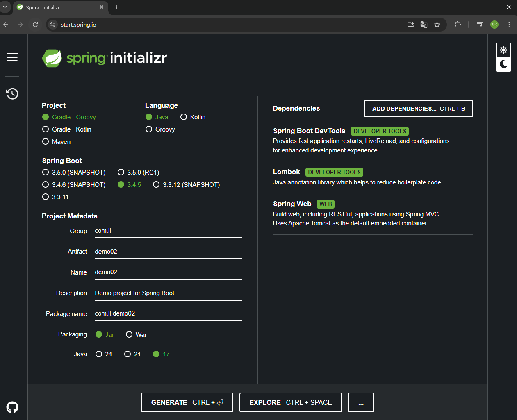
Task: Click the Spring Web dependency entry
Action: coord(373,213)
